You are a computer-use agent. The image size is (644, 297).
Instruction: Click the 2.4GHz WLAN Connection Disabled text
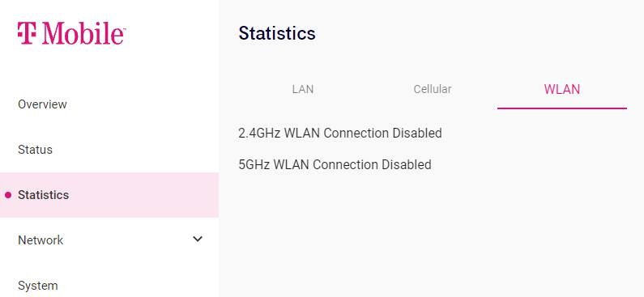340,133
